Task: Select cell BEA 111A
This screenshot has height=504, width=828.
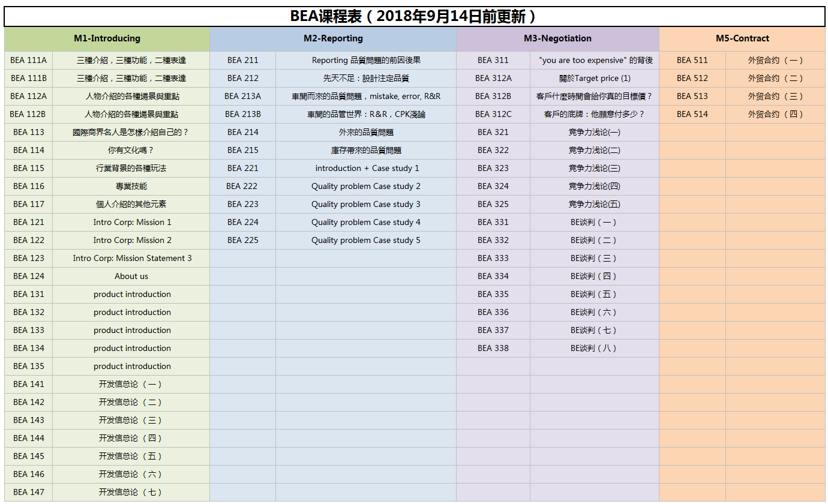Action: click(29, 60)
